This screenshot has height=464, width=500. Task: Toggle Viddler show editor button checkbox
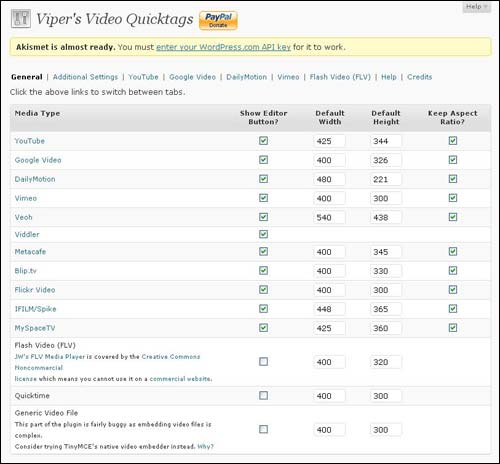[x=263, y=234]
